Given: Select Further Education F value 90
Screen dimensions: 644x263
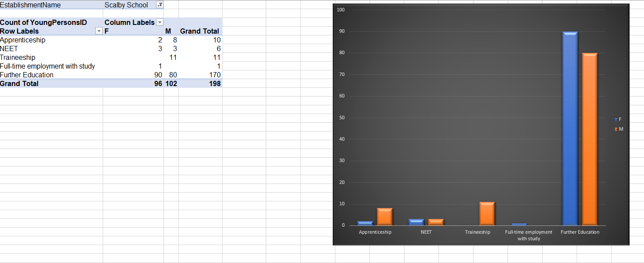Looking at the screenshot, I should (x=133, y=75).
